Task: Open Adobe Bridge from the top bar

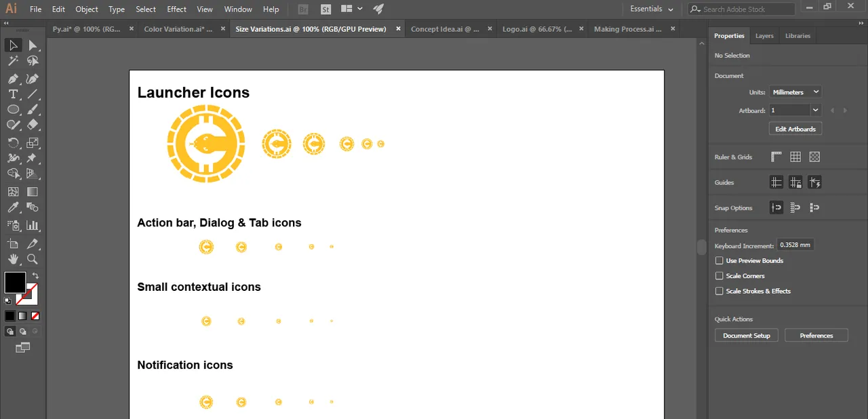Action: pos(304,9)
